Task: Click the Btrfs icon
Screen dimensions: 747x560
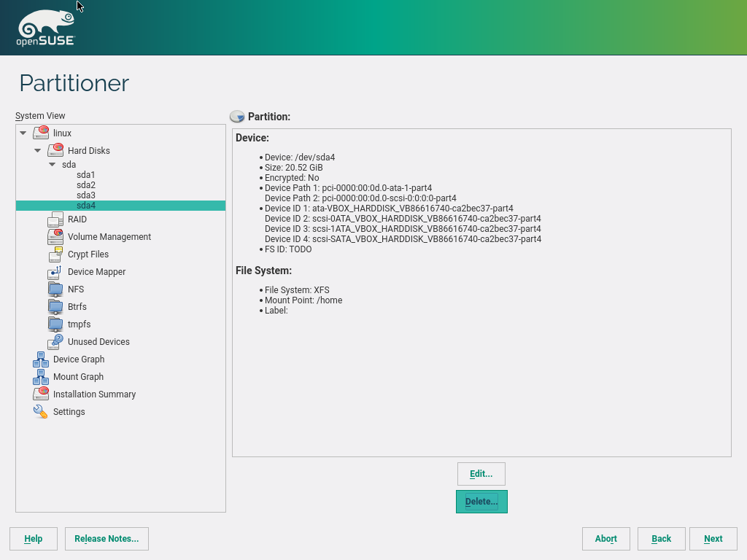Action: coord(55,307)
